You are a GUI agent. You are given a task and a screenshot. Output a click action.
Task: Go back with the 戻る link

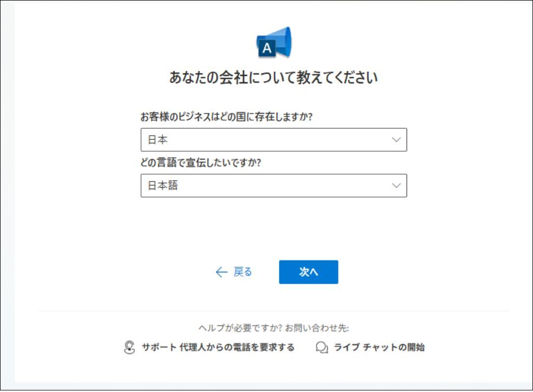[x=234, y=272]
